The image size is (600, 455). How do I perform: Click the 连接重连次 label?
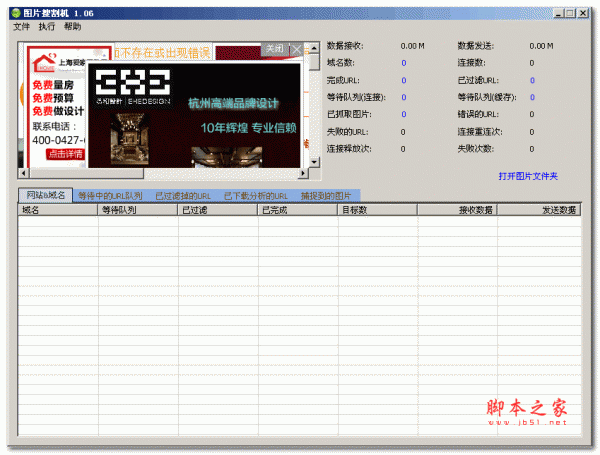pos(480,132)
